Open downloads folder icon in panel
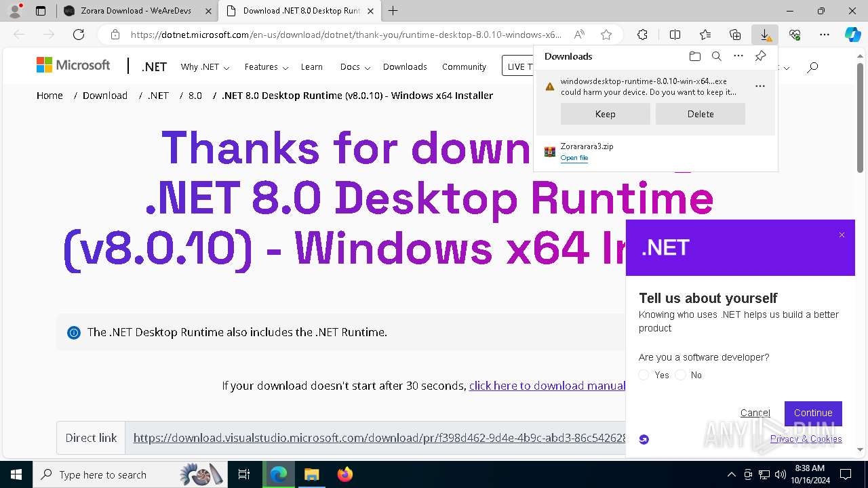This screenshot has width=868, height=488. (694, 56)
